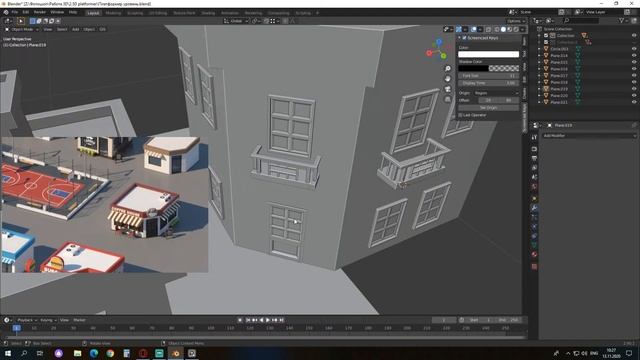Click the viewport pan hand icon
This screenshot has height=360, width=640.
[448, 79]
